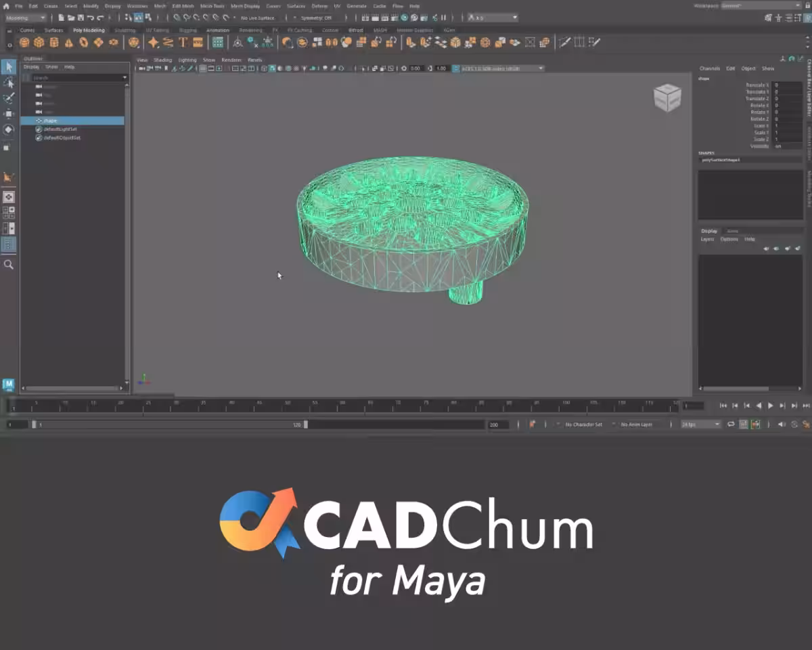Click the SVG tool shelf icon
This screenshot has height=650, width=812.
pyautogui.click(x=198, y=42)
